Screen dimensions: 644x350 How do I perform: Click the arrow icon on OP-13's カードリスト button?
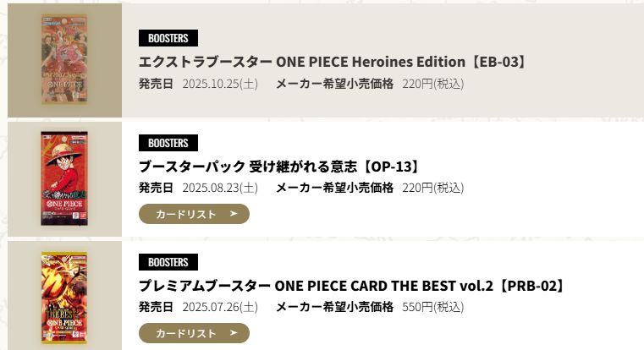(234, 214)
